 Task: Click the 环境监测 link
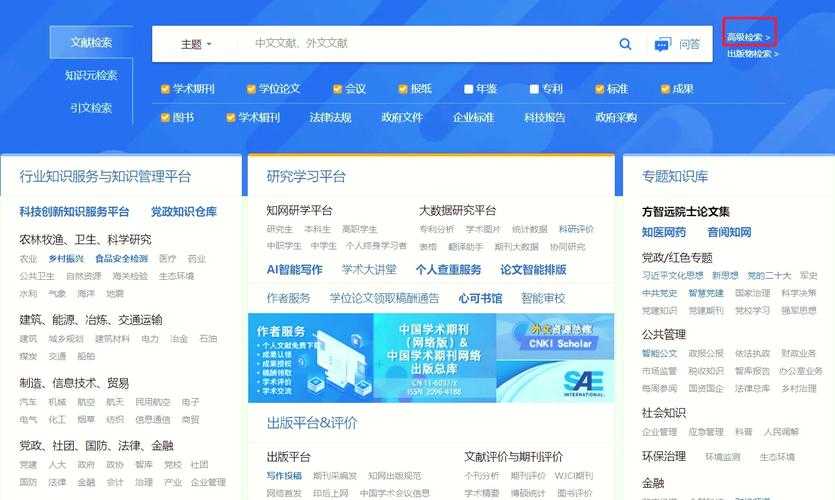[x=723, y=457]
